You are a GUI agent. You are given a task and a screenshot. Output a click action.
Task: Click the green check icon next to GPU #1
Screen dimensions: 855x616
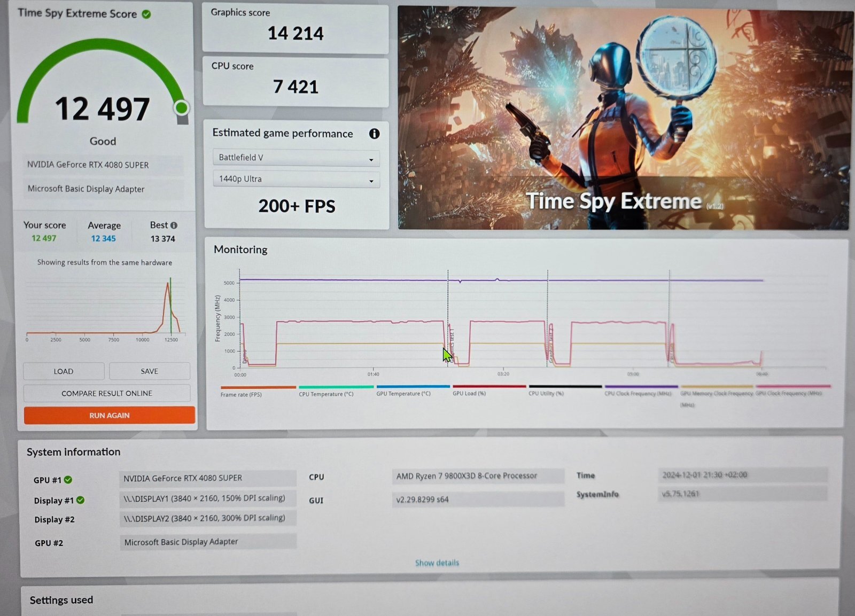coord(68,480)
